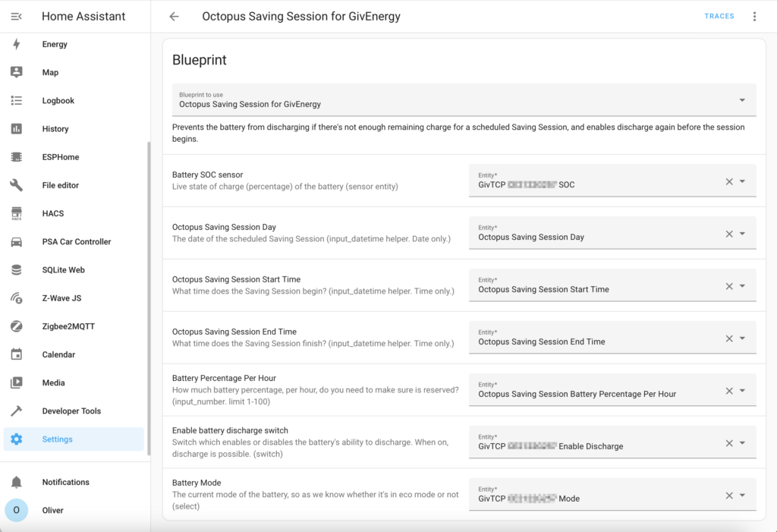Open the Calendar page

point(74,354)
